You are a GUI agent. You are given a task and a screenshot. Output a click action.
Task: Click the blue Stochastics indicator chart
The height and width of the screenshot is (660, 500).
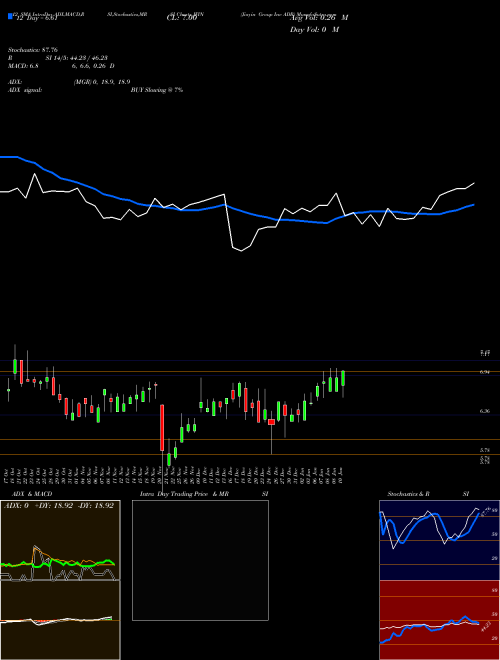click(x=439, y=540)
